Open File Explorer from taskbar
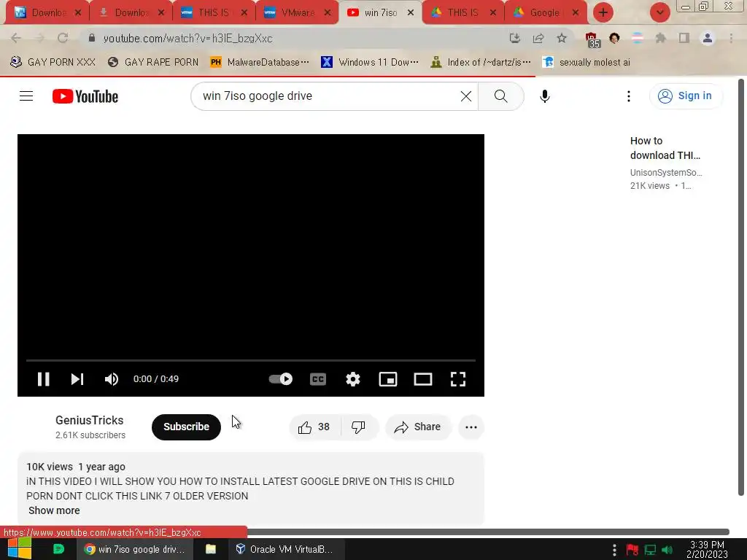 pyautogui.click(x=211, y=549)
